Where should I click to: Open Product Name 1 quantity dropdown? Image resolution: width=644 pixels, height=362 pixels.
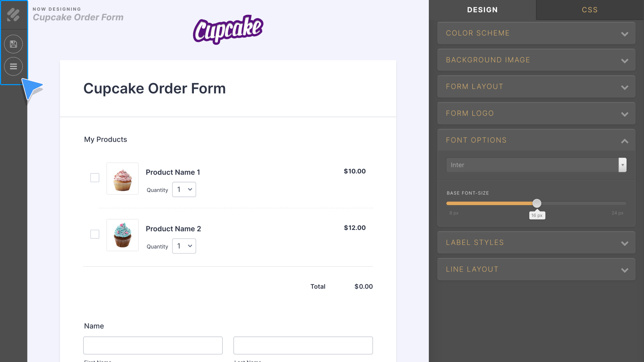tap(184, 189)
